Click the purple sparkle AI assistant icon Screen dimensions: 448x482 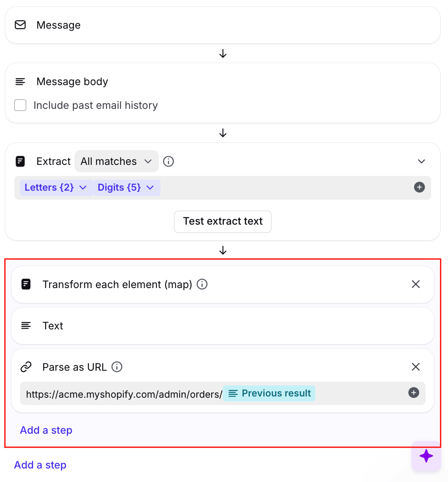click(426, 456)
